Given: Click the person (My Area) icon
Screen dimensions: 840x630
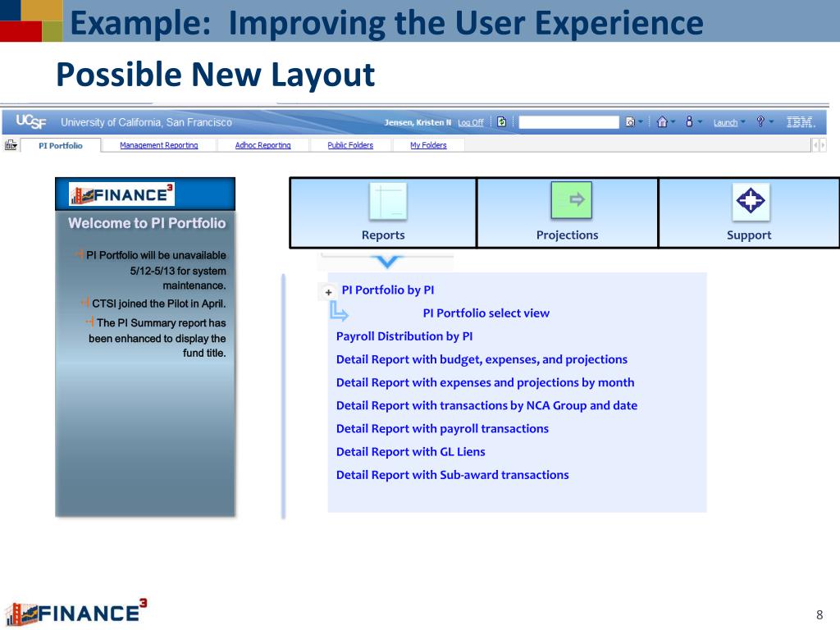Looking at the screenshot, I should (x=689, y=121).
